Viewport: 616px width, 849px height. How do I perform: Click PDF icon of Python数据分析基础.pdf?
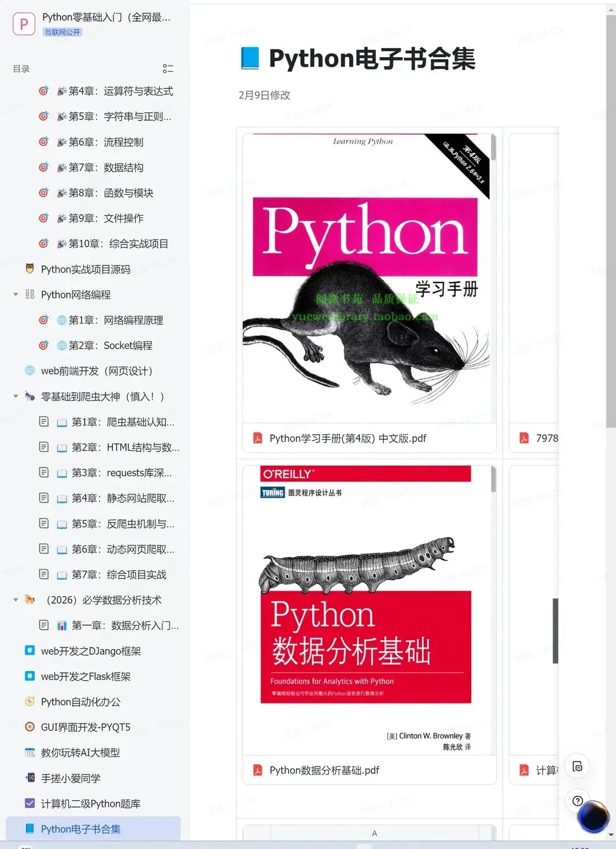click(x=258, y=770)
